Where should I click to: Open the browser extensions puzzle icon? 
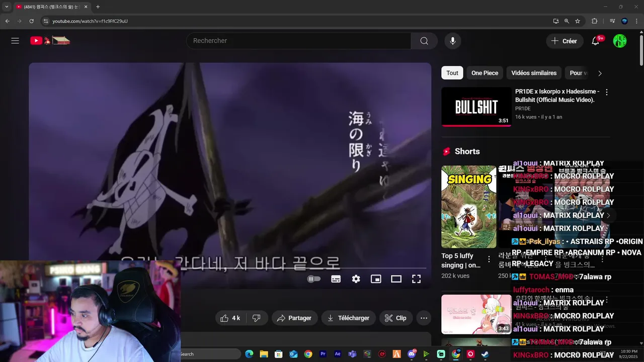click(x=594, y=21)
